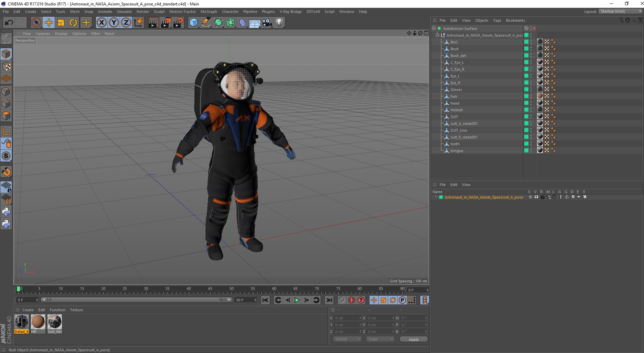
Task: Step the end frame 90 F spinner
Action: pos(255,300)
